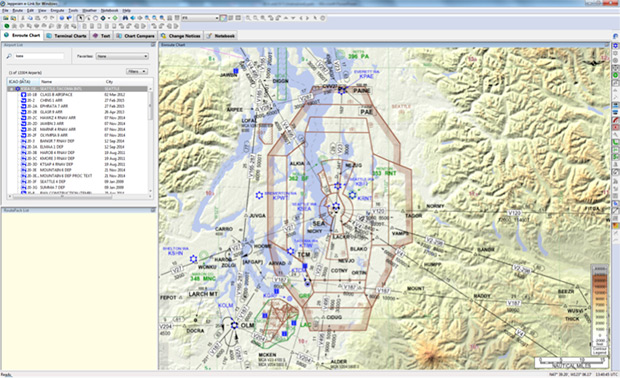
Task: Click the open folder toolbar icon
Action: [x=6, y=18]
